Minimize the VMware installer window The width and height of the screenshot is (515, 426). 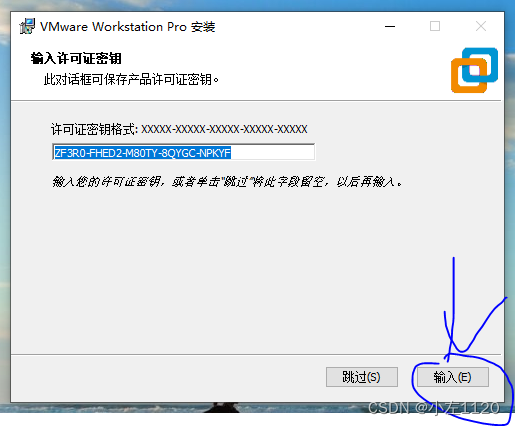point(390,26)
